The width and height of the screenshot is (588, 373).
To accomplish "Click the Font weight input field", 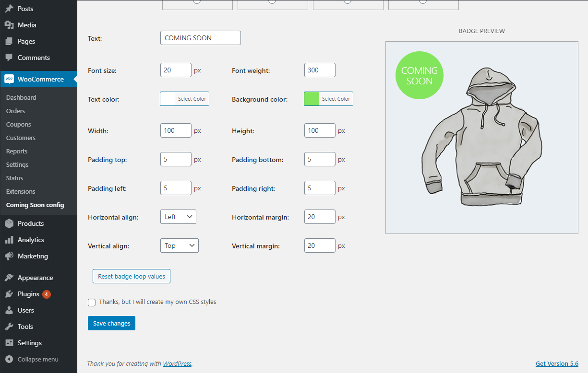I will click(x=320, y=70).
